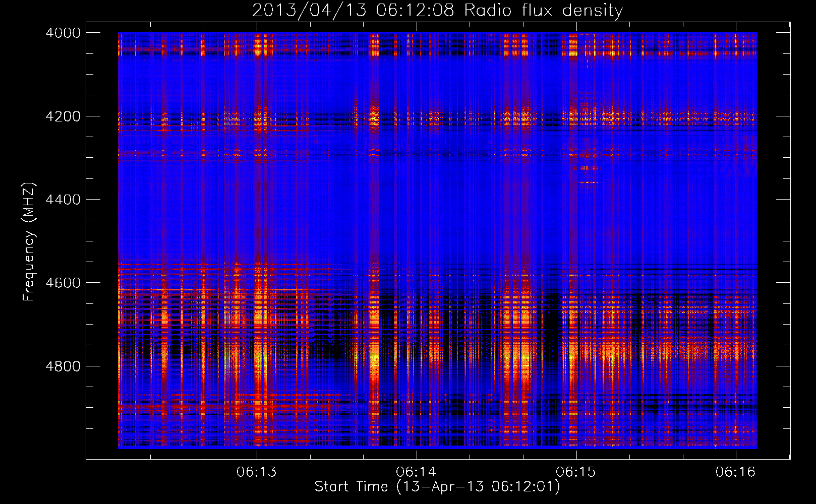Select the 4000 frequency axis label
This screenshot has height=504, width=816.
pyautogui.click(x=63, y=33)
